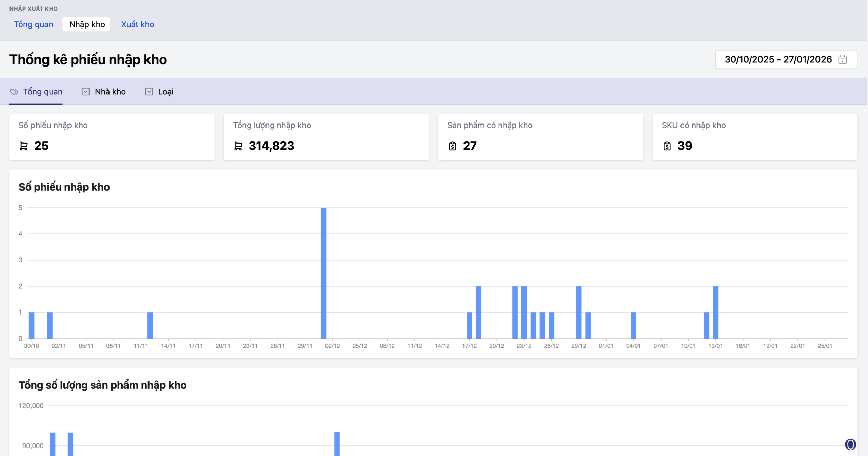The height and width of the screenshot is (456, 868).
Task: Select the Tổng quan sub-tab with tag icon
Action: click(42, 92)
